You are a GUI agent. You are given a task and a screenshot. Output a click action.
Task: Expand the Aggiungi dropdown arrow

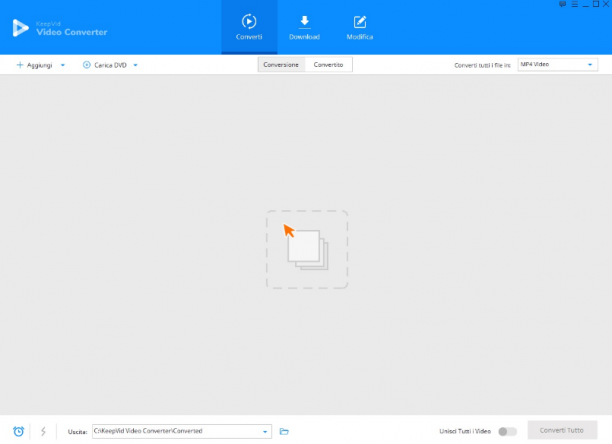pos(62,65)
